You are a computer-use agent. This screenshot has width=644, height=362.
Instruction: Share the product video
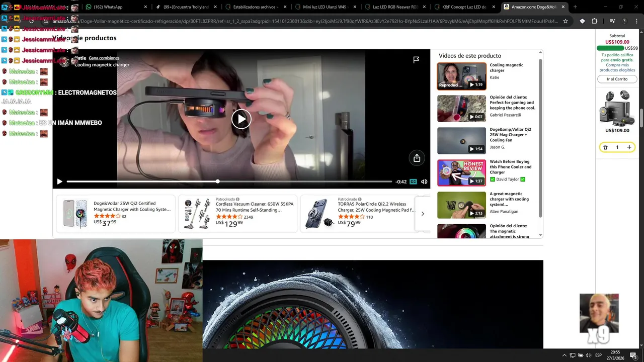coord(417,158)
